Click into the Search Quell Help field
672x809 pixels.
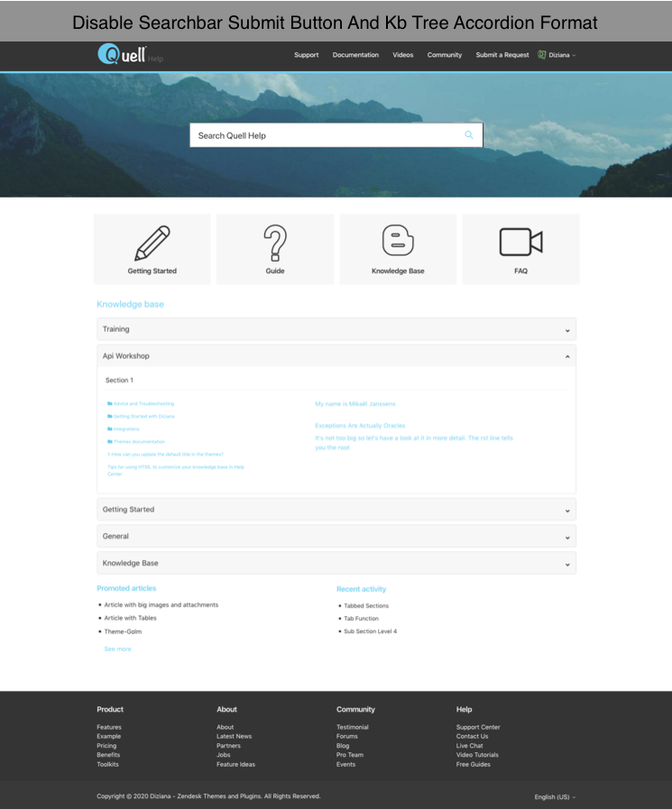[x=325, y=135]
